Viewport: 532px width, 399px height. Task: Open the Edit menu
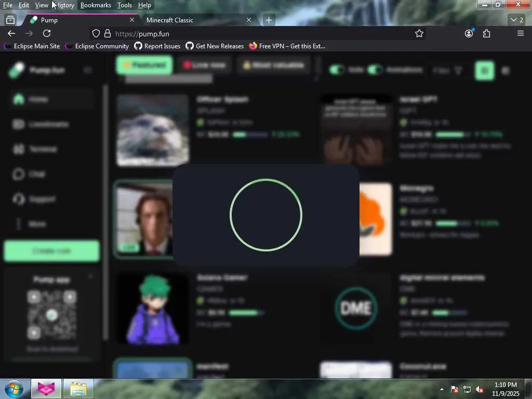click(24, 5)
